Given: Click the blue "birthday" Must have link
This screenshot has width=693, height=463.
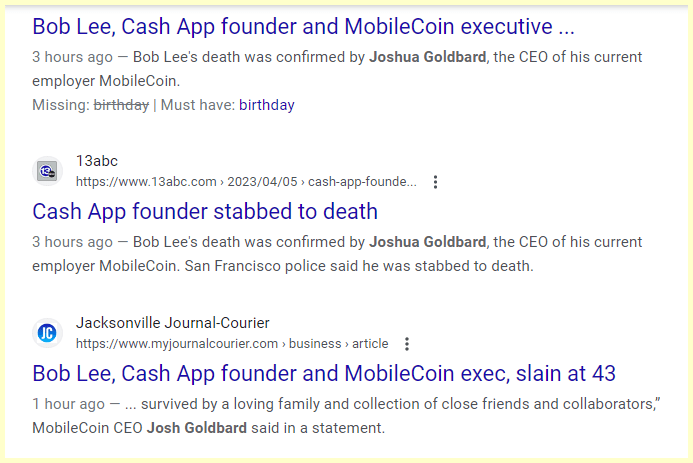Looking at the screenshot, I should 266,104.
